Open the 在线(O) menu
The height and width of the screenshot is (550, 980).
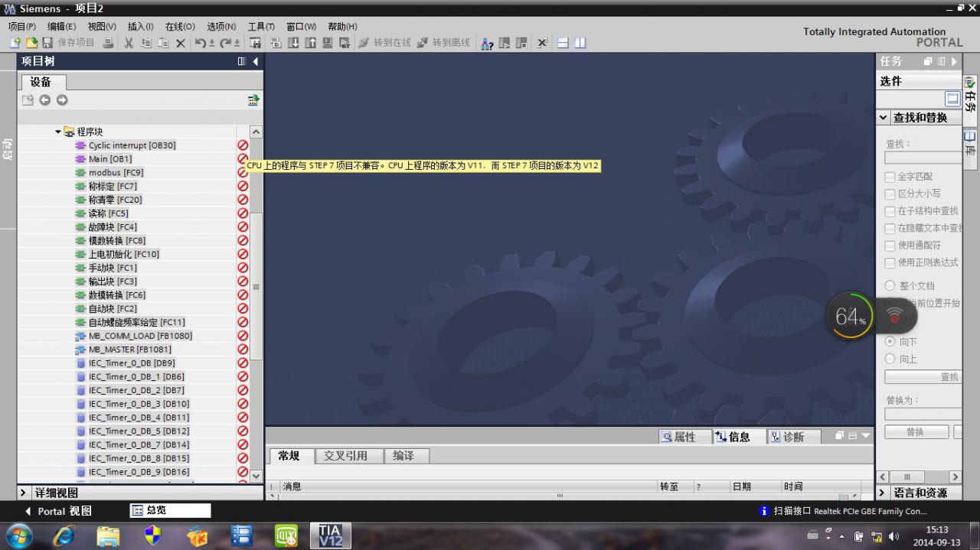tap(180, 27)
